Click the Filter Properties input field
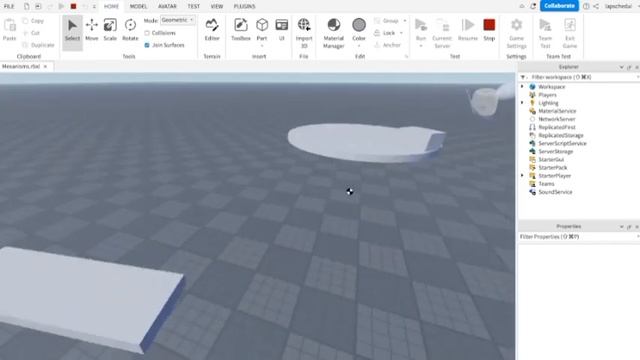 (578, 237)
